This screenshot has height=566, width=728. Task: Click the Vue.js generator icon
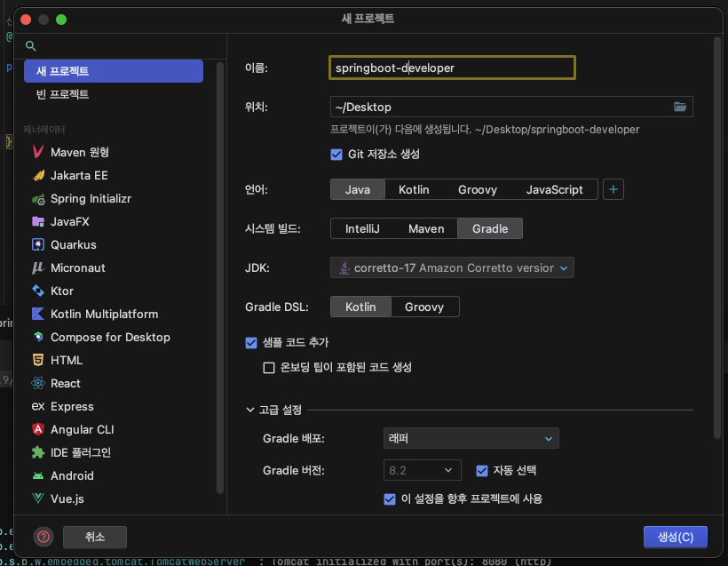click(x=38, y=498)
